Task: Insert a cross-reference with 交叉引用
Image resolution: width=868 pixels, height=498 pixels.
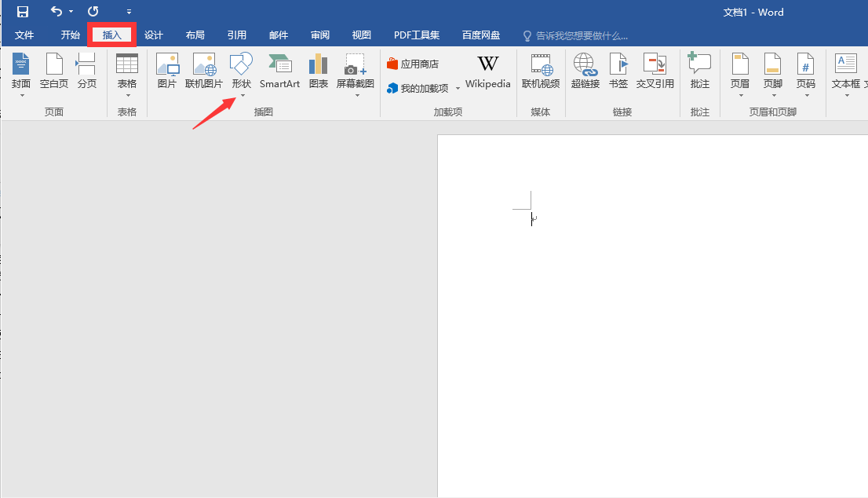Action: [x=655, y=71]
